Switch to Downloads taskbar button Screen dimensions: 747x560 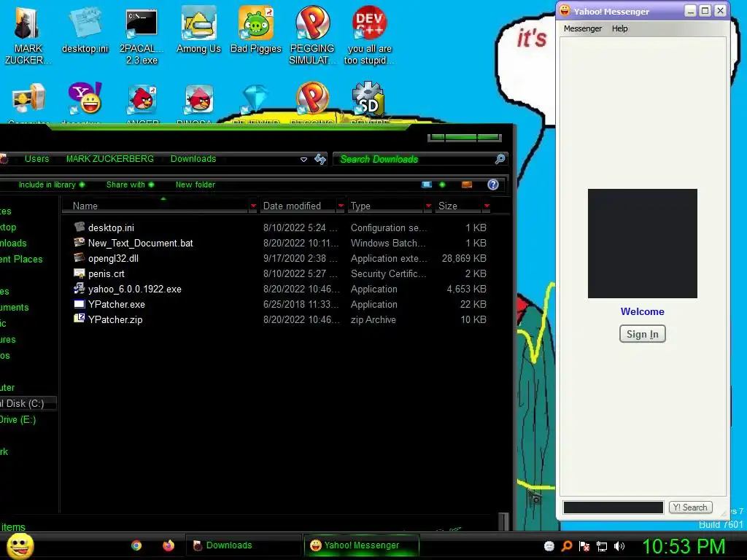pos(243,545)
